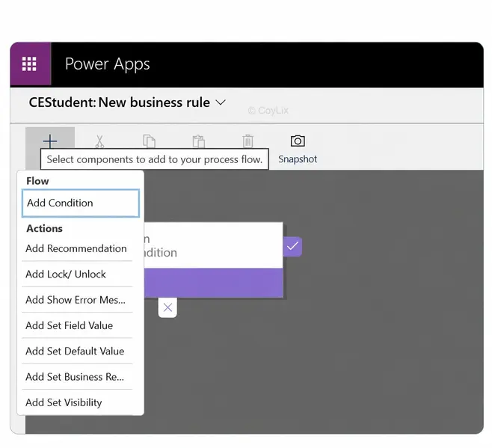
Task: Expand the New business rule chevron
Action: pos(221,102)
